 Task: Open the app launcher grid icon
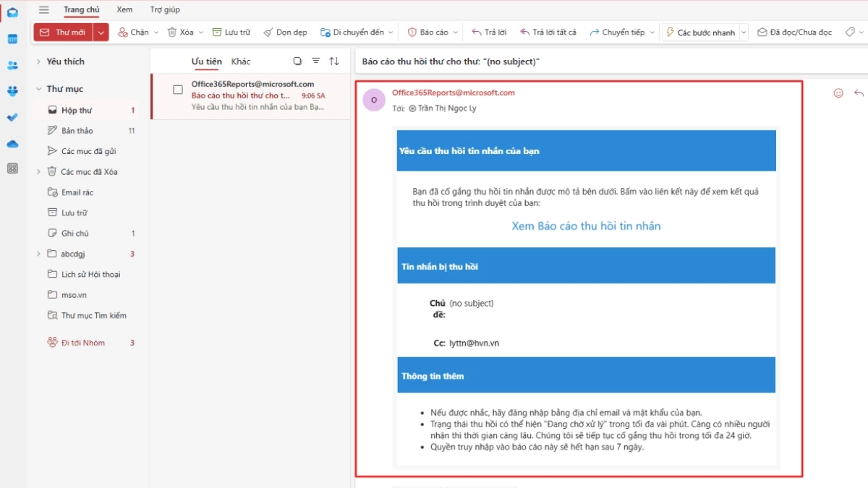12,168
